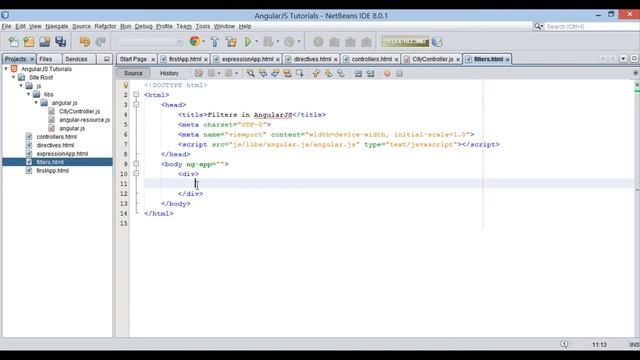
Task: Open the dropdown arrow next to Chrome icon
Action: [x=204, y=42]
